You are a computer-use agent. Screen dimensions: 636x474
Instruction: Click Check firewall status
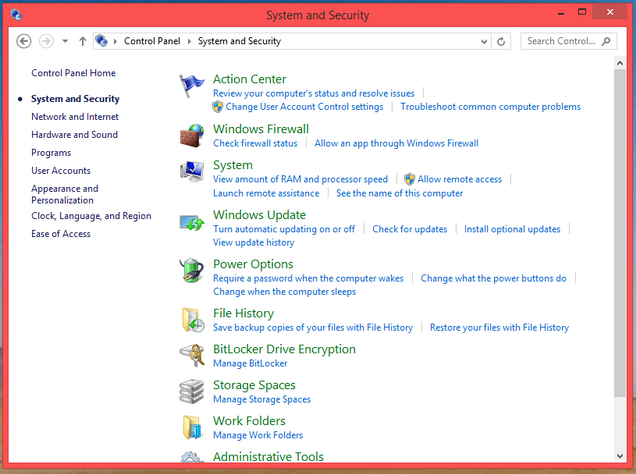point(255,143)
